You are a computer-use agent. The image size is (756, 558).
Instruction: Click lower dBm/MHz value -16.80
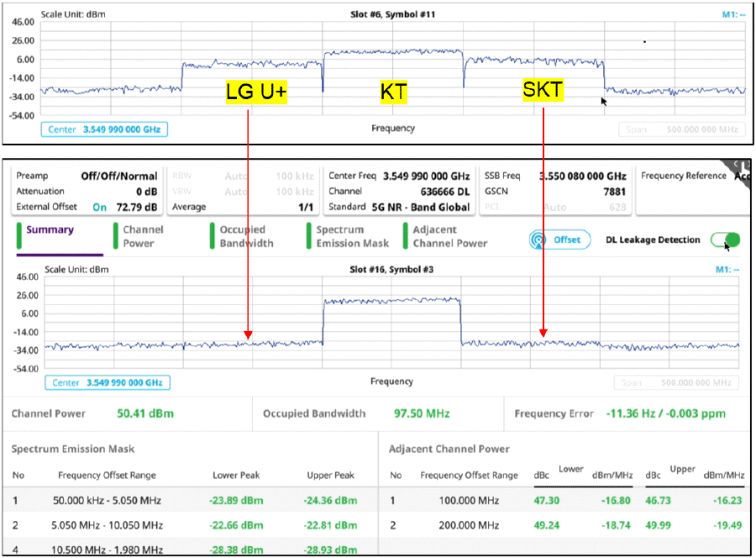(616, 500)
